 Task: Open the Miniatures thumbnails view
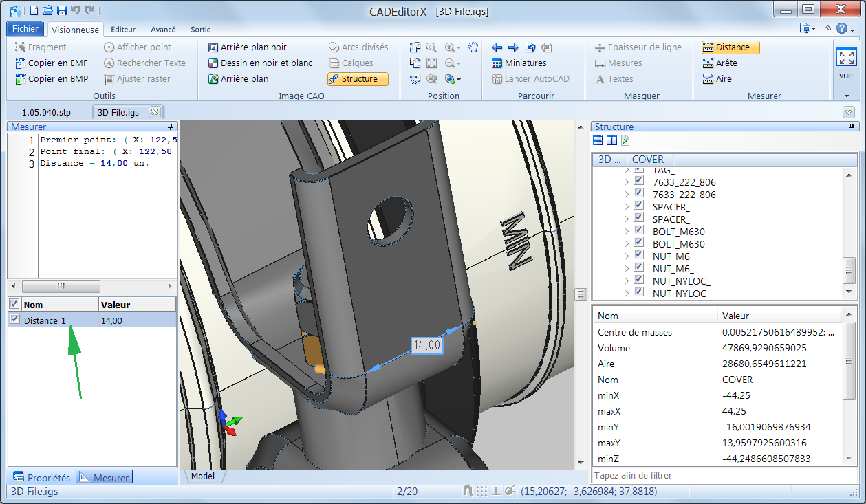519,63
